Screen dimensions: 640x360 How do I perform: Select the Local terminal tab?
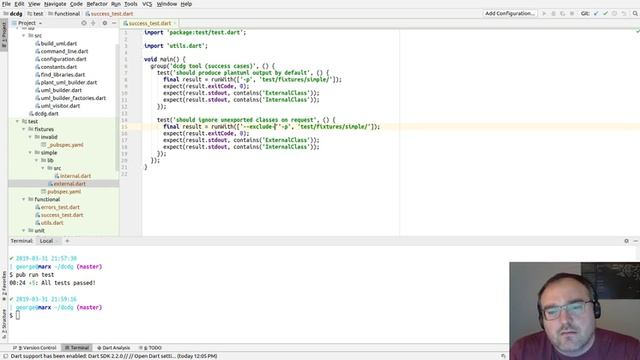pyautogui.click(x=46, y=241)
